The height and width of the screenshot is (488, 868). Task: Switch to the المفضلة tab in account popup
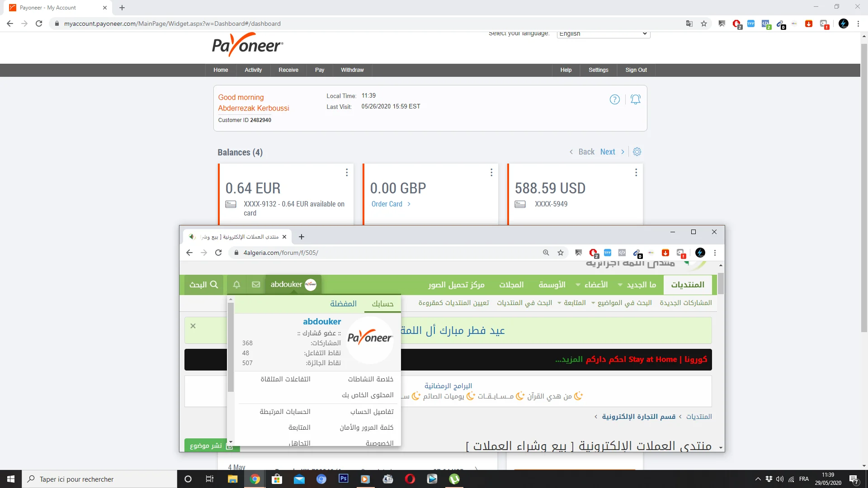(x=343, y=304)
